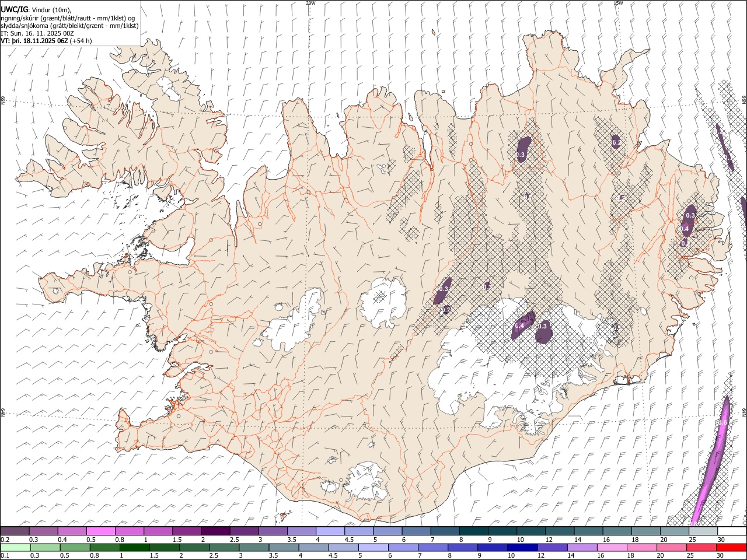Viewport: 747px width, 560px height.
Task: Select lower legend dark green swatch at 1
Action: pyautogui.click(x=134, y=548)
